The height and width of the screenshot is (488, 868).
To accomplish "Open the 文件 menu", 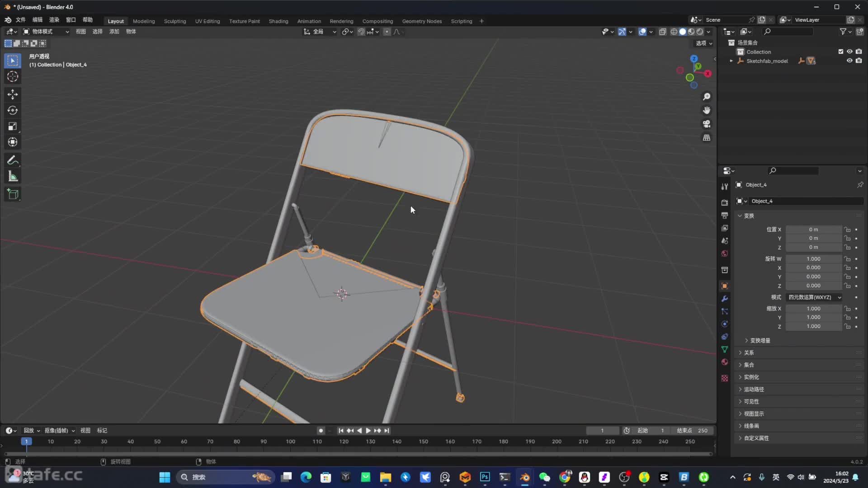I will click(21, 20).
